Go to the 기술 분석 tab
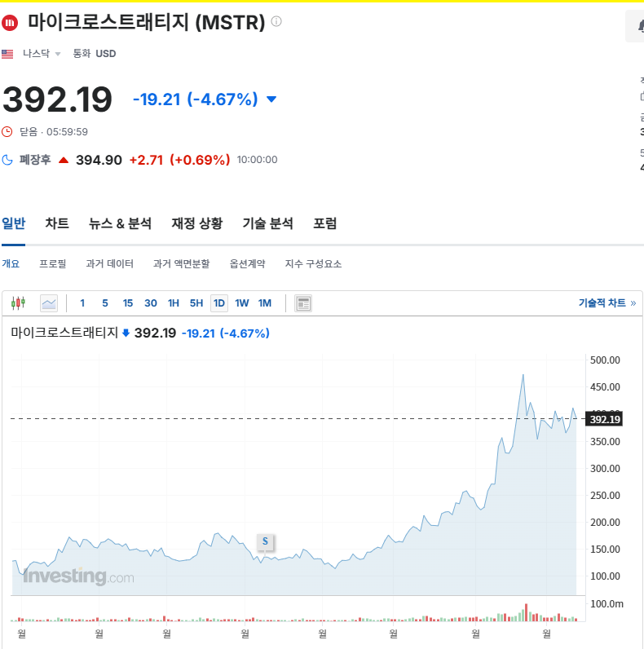The width and height of the screenshot is (644, 649). click(x=267, y=223)
